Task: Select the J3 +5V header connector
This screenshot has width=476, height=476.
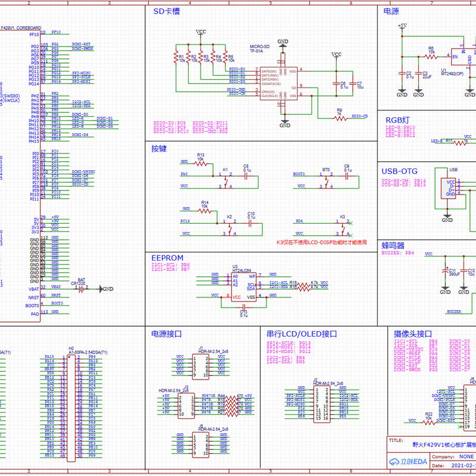Action: pos(186,406)
